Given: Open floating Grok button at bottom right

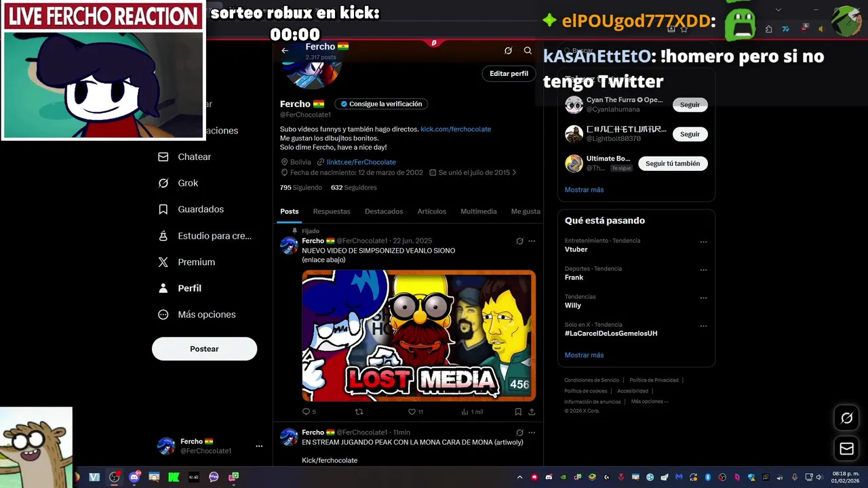Looking at the screenshot, I should 846,418.
